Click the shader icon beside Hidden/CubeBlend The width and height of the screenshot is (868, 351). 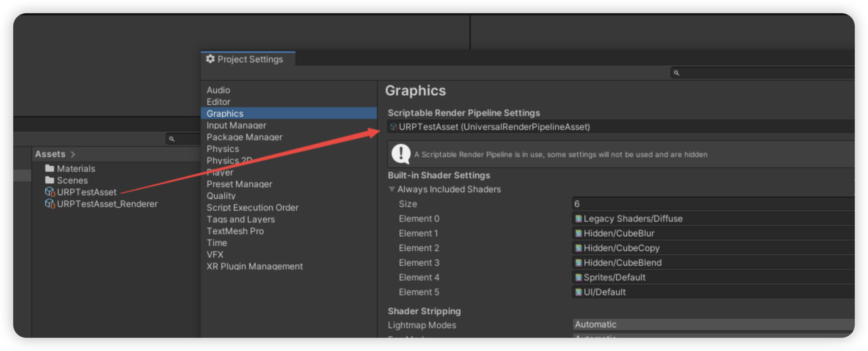[x=578, y=263]
